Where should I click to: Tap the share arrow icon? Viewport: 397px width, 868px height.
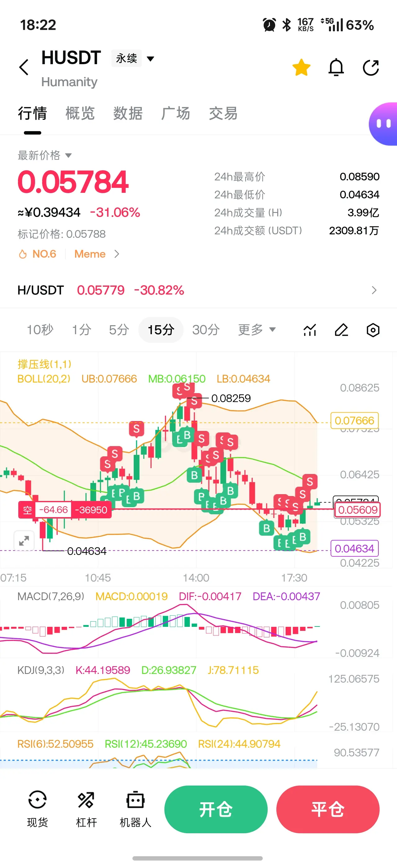click(371, 67)
